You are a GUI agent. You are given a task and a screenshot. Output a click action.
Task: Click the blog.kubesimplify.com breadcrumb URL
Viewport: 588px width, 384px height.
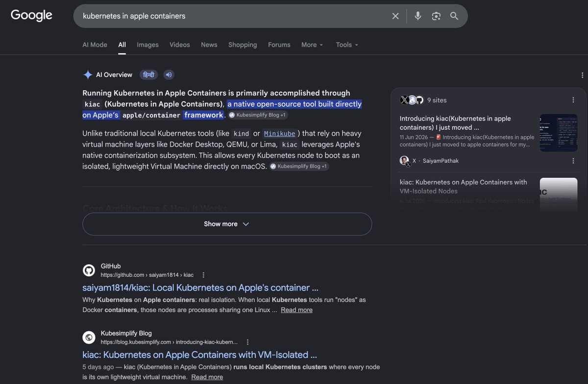(x=169, y=342)
